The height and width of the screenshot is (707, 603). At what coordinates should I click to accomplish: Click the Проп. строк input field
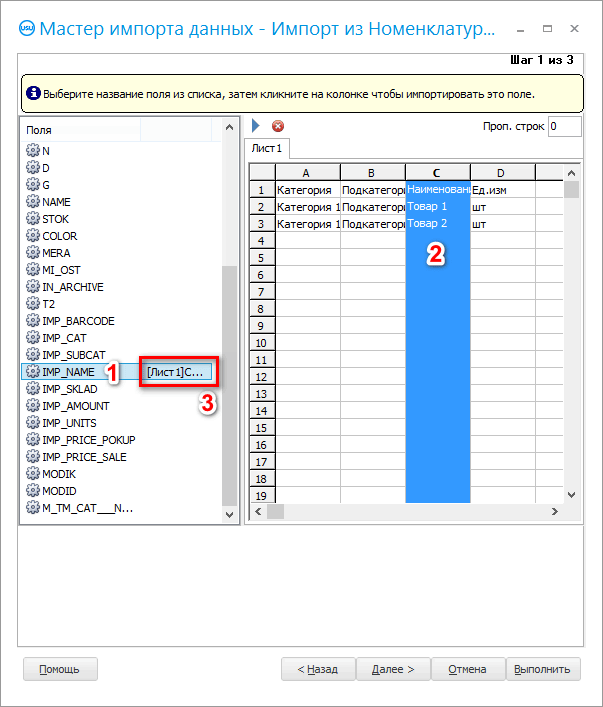point(565,126)
